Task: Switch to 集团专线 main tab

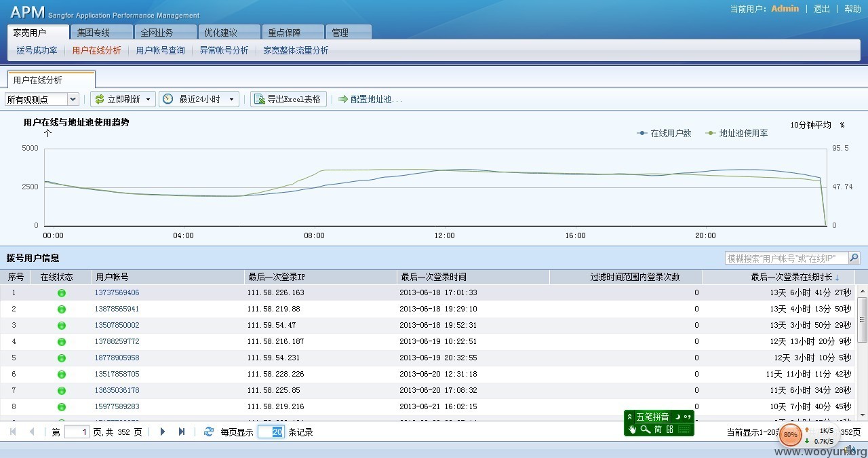Action: 102,32
